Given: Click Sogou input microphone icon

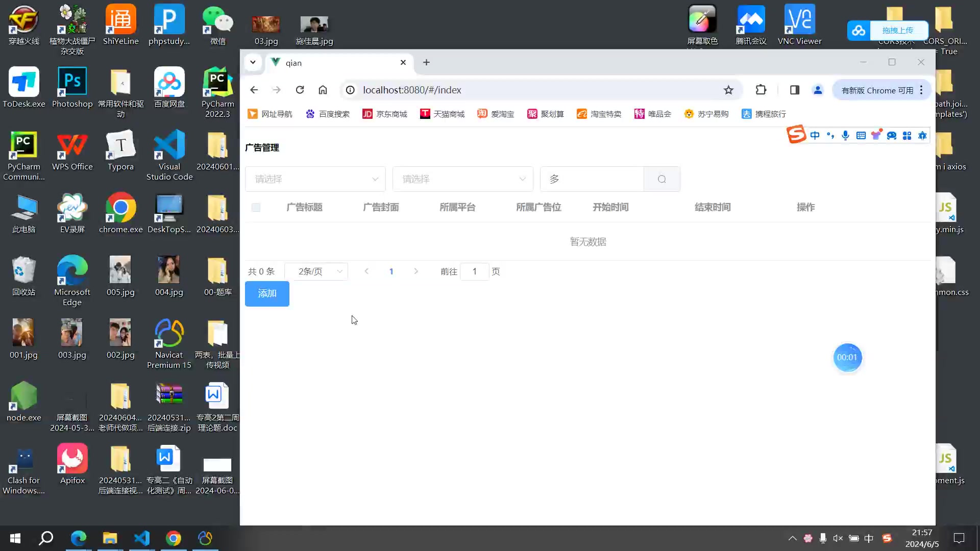Looking at the screenshot, I should tap(845, 135).
